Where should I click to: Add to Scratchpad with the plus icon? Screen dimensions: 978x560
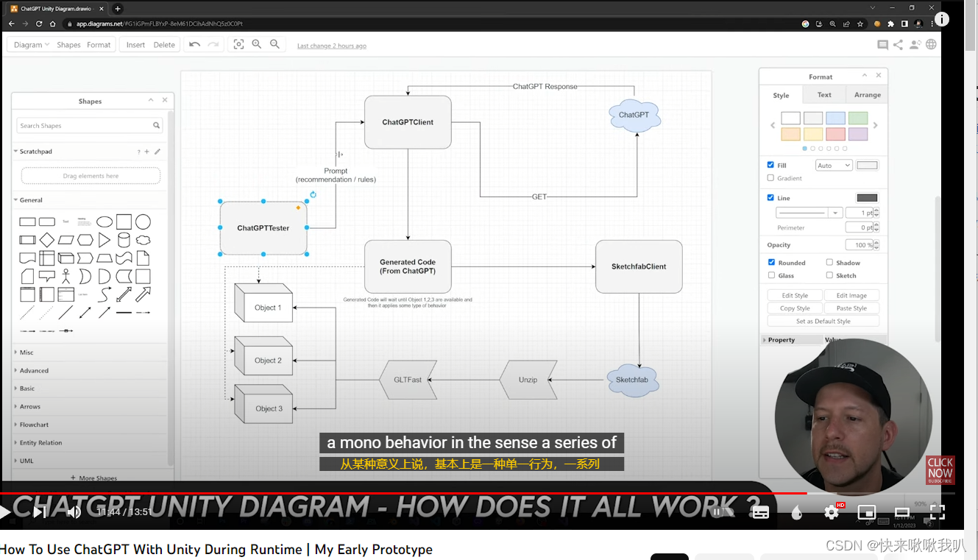coord(146,152)
